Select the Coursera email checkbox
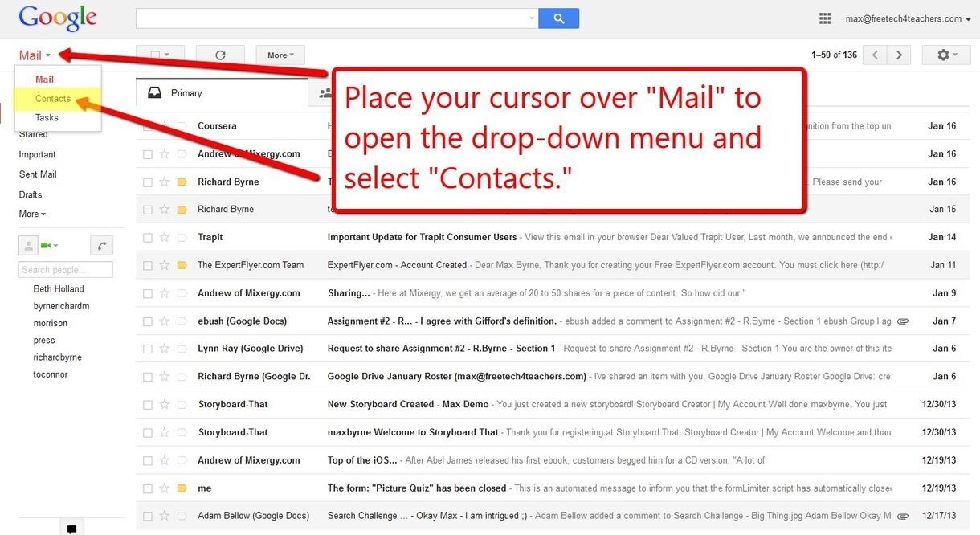The image size is (980, 535). coord(148,126)
